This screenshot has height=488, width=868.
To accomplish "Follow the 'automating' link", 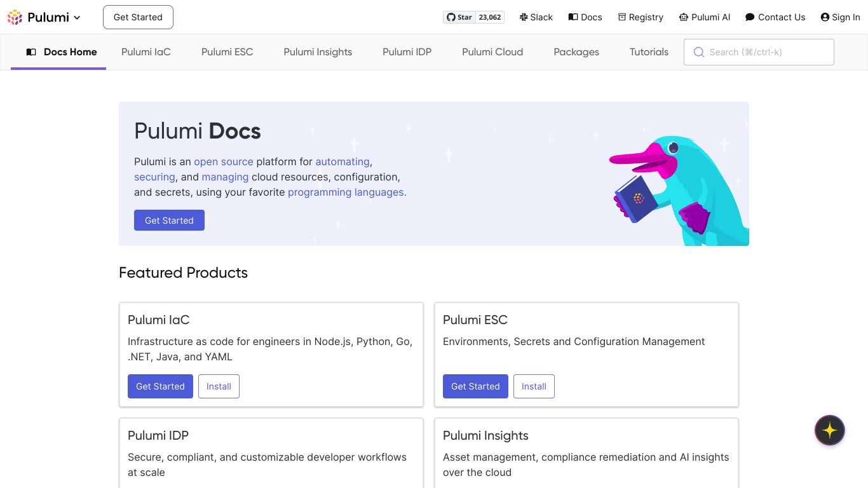I will point(342,162).
